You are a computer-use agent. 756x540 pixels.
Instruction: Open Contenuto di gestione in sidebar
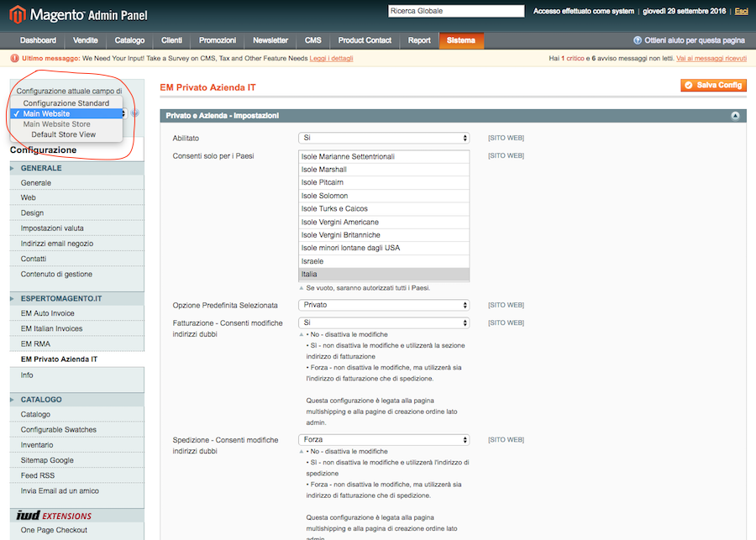click(x=56, y=275)
